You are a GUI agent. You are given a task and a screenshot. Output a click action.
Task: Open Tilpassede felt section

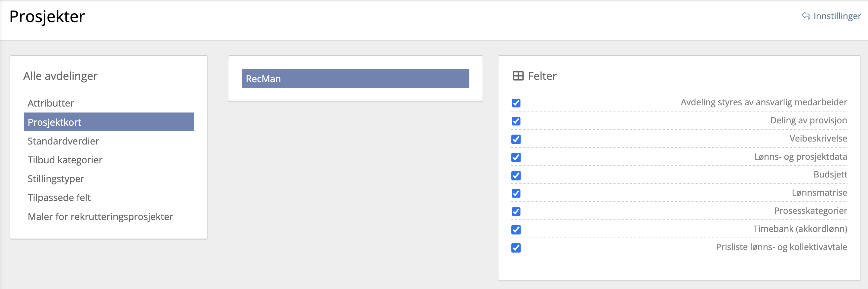pos(59,198)
